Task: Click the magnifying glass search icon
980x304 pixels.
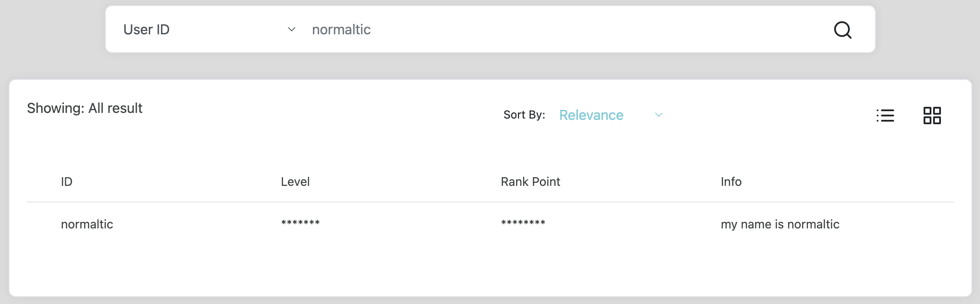Action: coord(842,30)
